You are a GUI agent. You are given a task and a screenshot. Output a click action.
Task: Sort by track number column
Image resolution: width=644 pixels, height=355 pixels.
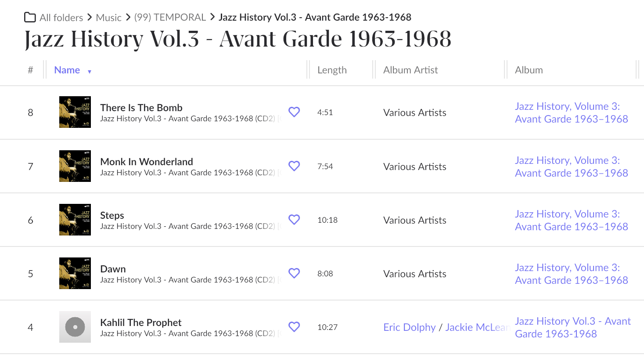pos(30,70)
